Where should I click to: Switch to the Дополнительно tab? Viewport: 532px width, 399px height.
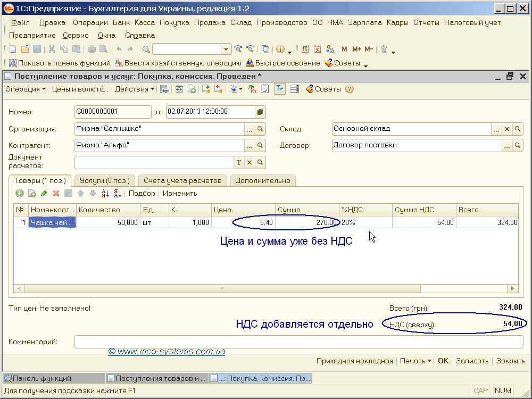tap(263, 180)
